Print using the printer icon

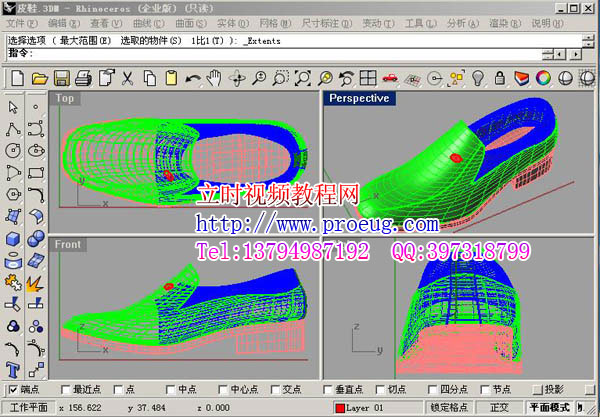coord(83,78)
